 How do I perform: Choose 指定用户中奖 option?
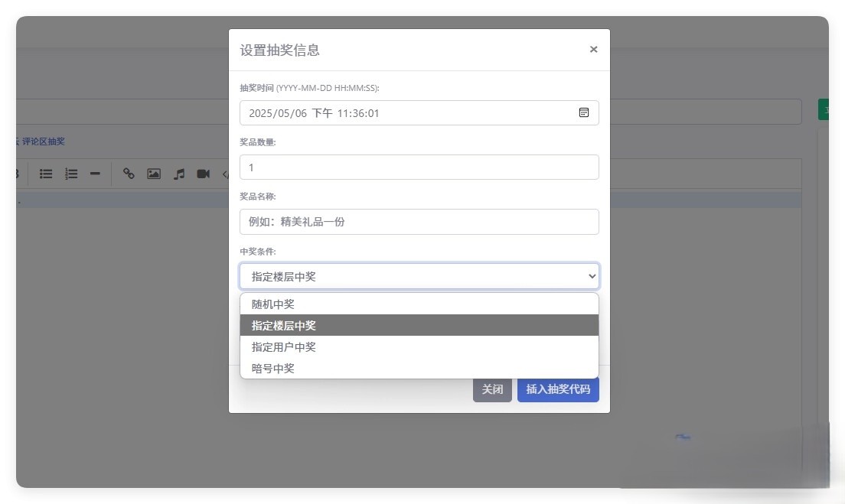(419, 346)
